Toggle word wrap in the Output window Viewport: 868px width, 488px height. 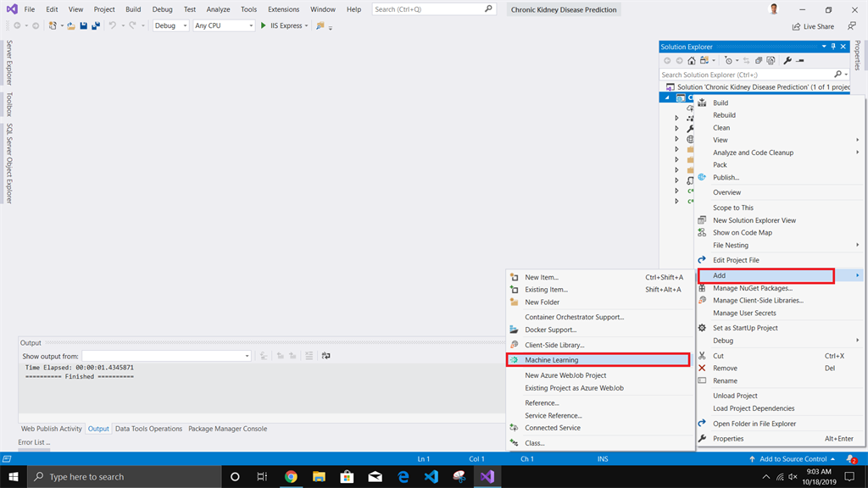pos(325,355)
